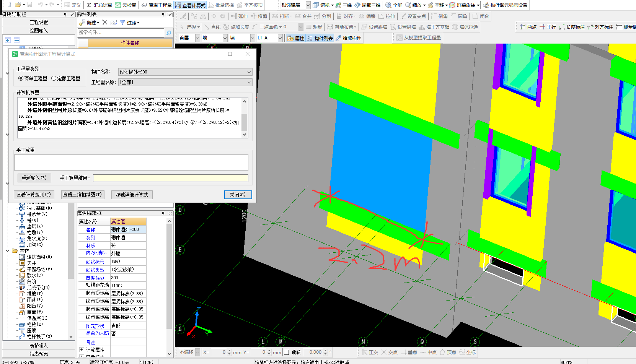Viewport: 636px width, 364px height.
Task: Delete component with the X icon
Action: (x=105, y=23)
